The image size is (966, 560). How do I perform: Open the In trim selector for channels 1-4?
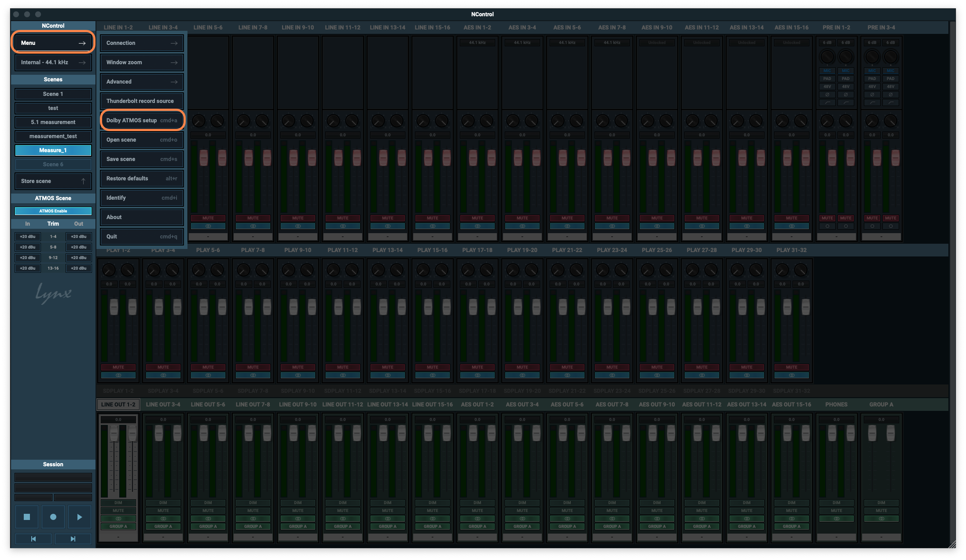(x=28, y=237)
